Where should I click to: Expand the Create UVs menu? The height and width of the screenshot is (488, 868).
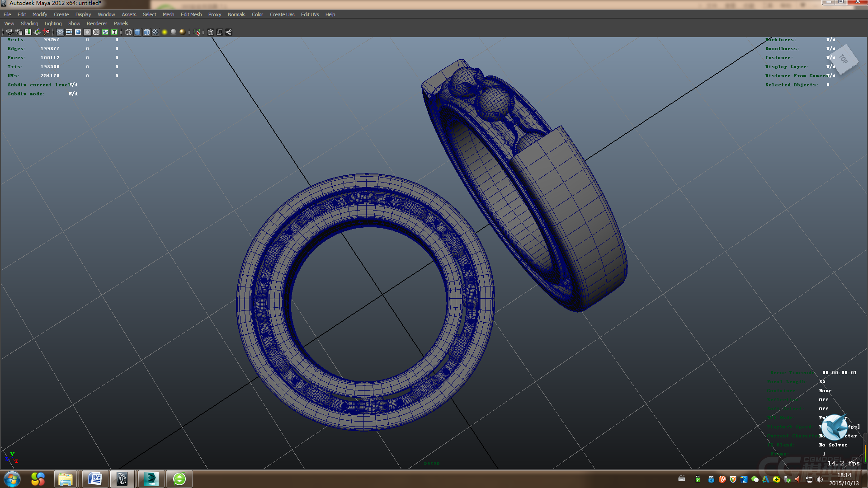(x=282, y=14)
